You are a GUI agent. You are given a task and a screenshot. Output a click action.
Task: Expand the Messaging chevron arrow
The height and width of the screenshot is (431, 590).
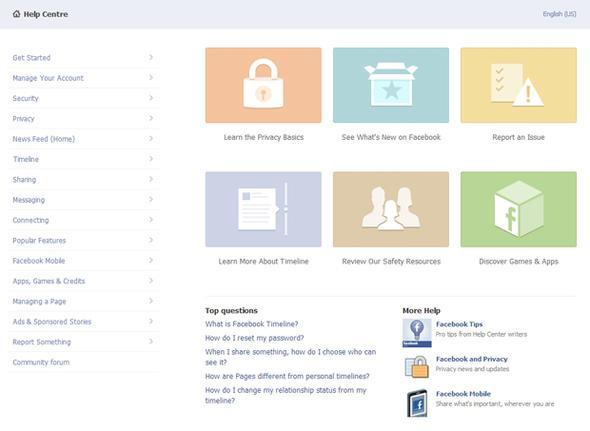pyautogui.click(x=151, y=199)
